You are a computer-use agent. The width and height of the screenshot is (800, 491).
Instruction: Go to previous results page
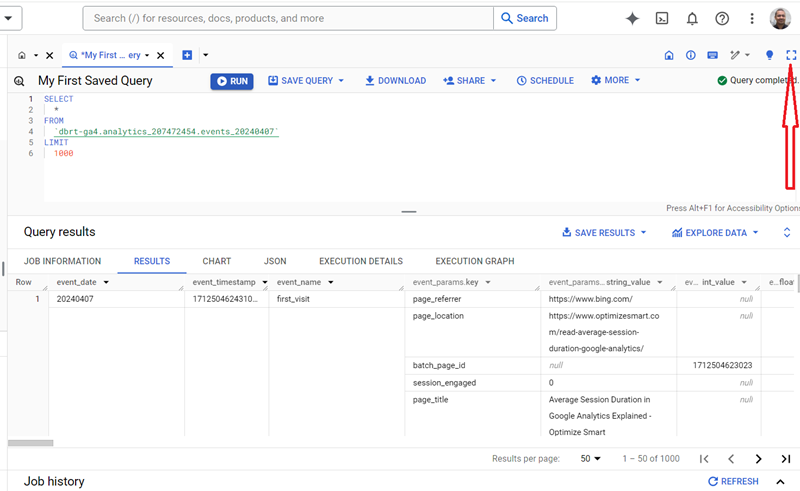(731, 459)
